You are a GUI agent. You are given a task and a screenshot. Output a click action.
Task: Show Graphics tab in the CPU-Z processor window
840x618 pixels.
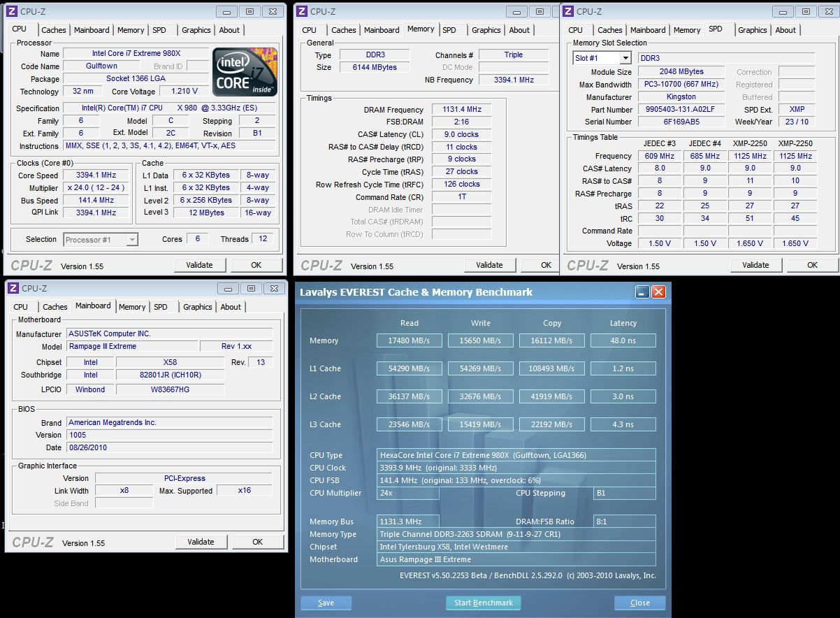click(196, 30)
